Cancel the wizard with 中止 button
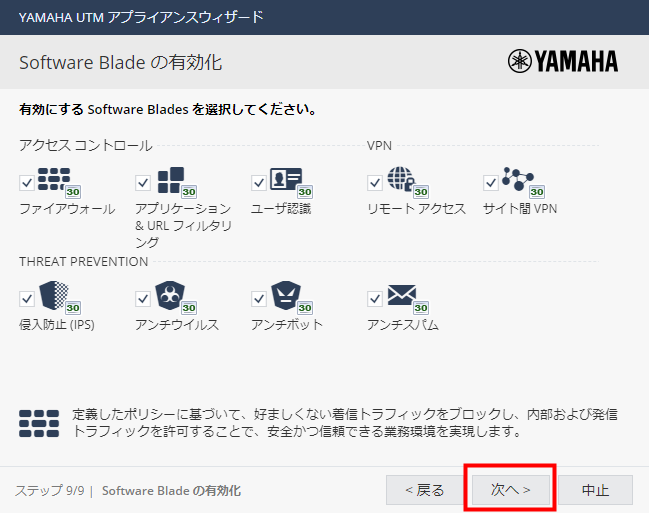This screenshot has width=649, height=513. (x=596, y=490)
